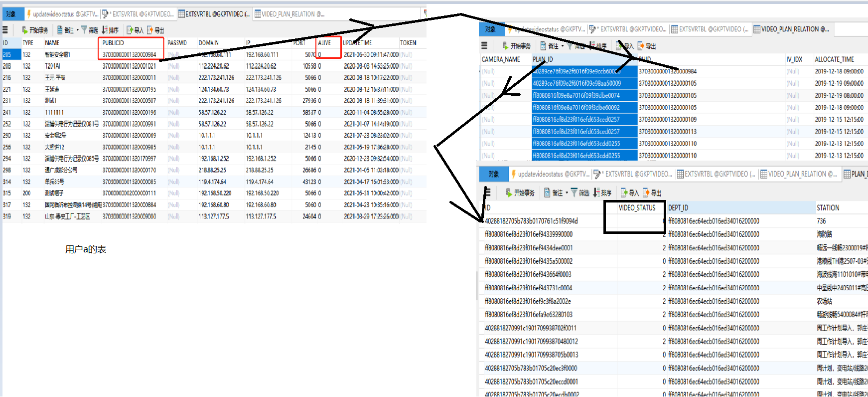Open the hamburger menu in the VIDEO_STATUS table window
Image resolution: width=868 pixels, height=397 pixels.
488,193
